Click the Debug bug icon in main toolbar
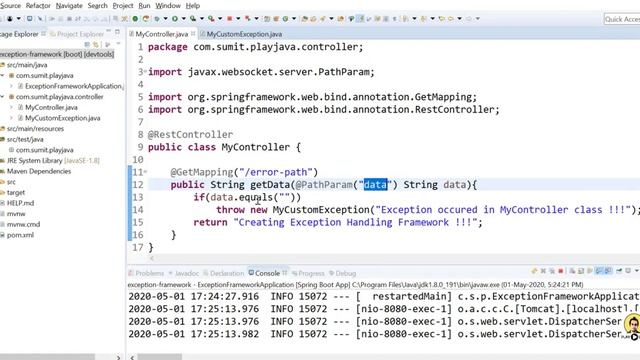The width and height of the screenshot is (640, 360). [x=156, y=19]
